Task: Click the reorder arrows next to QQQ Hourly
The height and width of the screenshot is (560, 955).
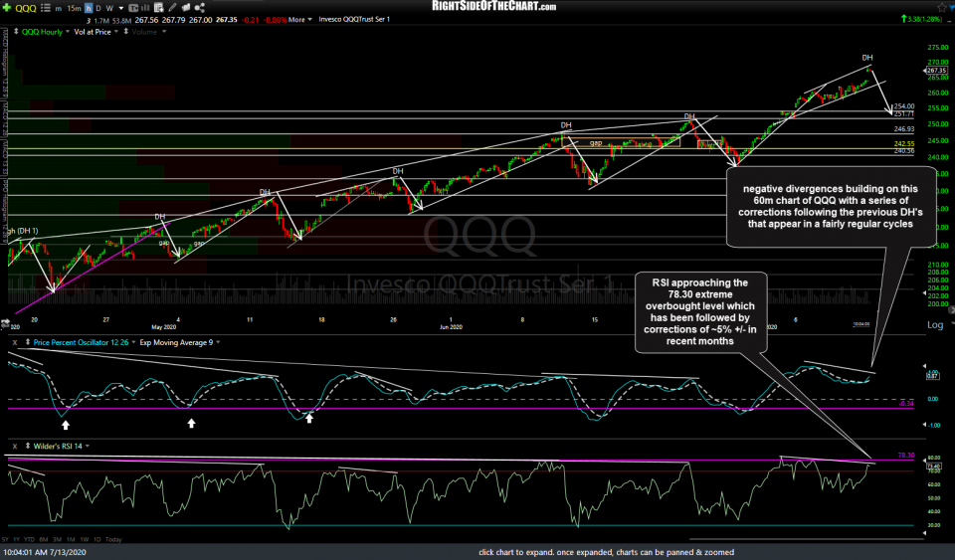Action: coord(16,31)
